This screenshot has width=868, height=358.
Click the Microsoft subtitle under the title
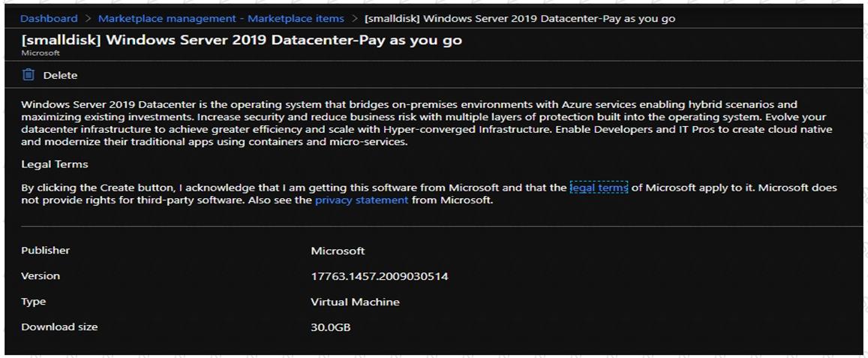click(41, 53)
